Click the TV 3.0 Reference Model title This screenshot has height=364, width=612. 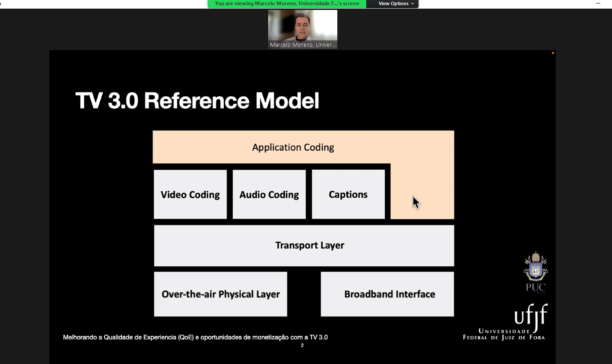197,101
